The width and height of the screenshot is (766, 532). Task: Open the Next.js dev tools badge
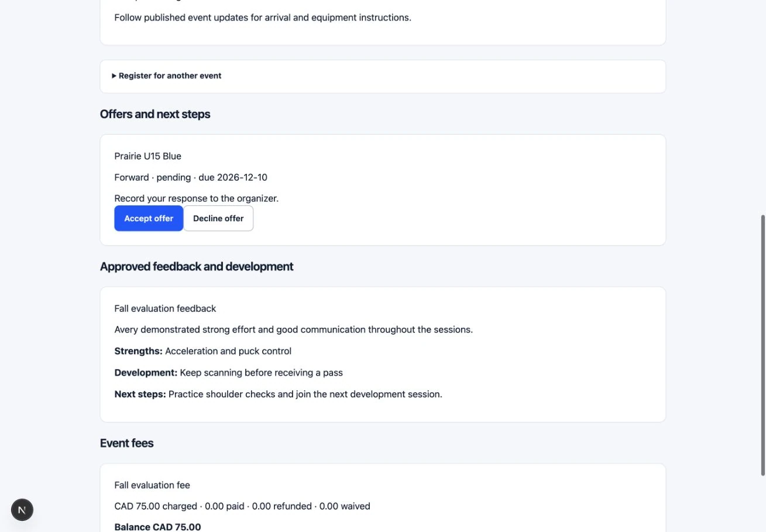(x=22, y=510)
